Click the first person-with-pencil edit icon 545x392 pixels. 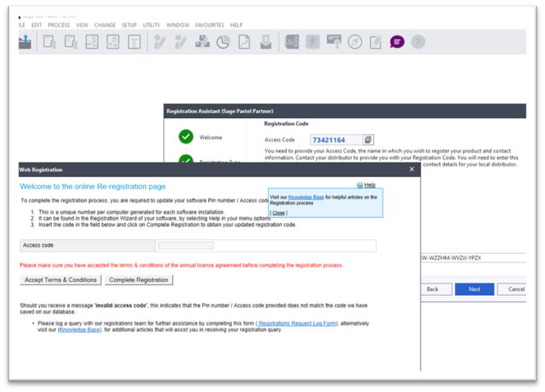pos(159,42)
